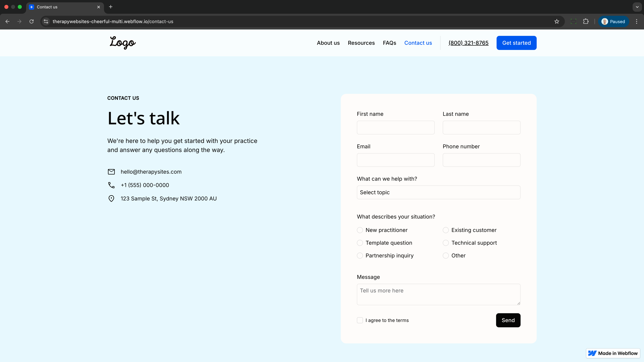Viewport: 644px width, 362px height.
Task: Go to the FAQs nav item
Action: point(389,43)
